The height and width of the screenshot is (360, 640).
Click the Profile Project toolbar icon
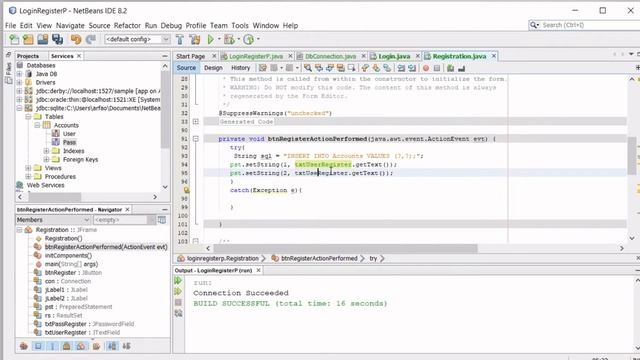(x=248, y=39)
